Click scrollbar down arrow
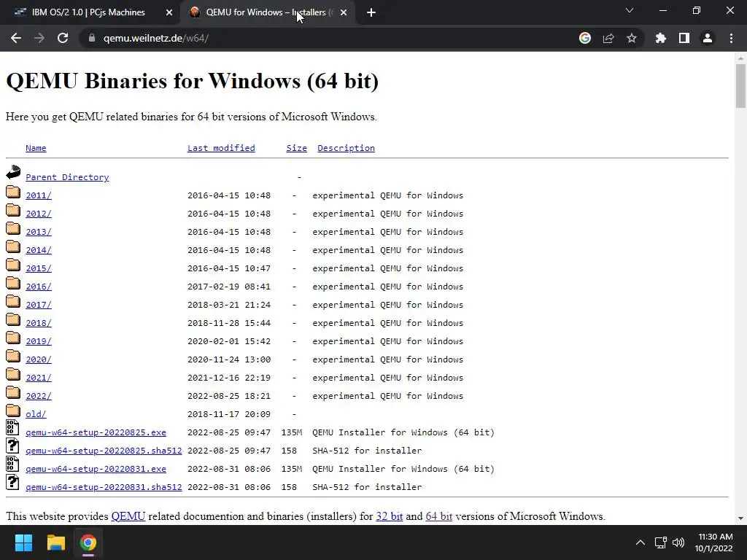This screenshot has width=747, height=560. (x=740, y=518)
